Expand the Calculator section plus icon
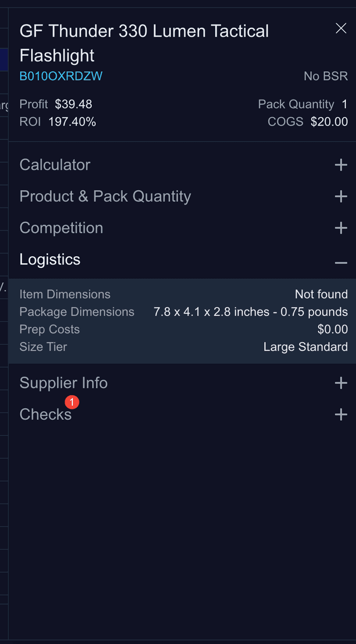The height and width of the screenshot is (644, 356). point(341,165)
